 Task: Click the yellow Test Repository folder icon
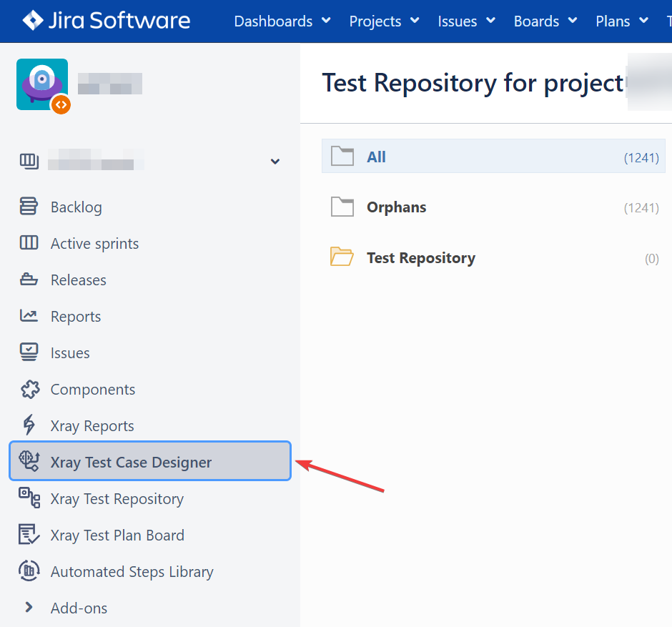pos(342,256)
